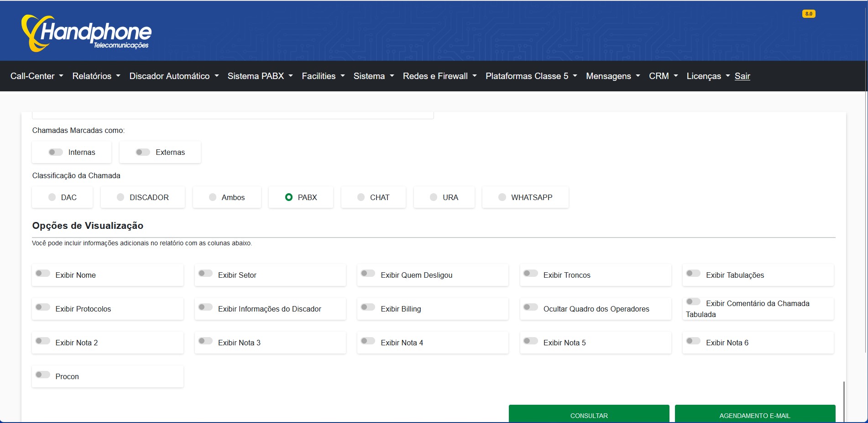Viewport: 868px width, 423px height.
Task: Expand the Relatórios dropdown menu
Action: [96, 76]
